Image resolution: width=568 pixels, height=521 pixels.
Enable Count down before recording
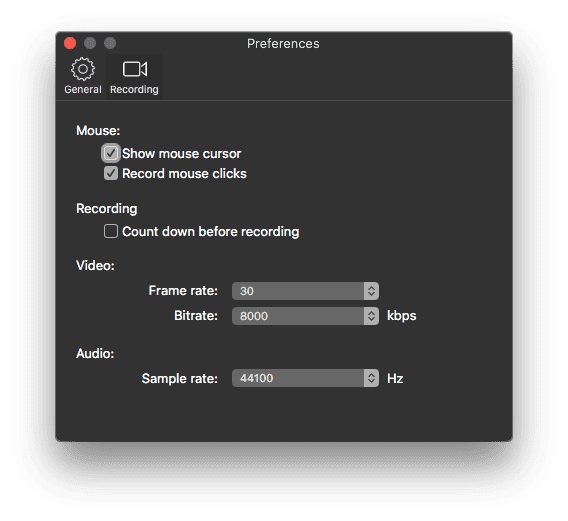110,231
